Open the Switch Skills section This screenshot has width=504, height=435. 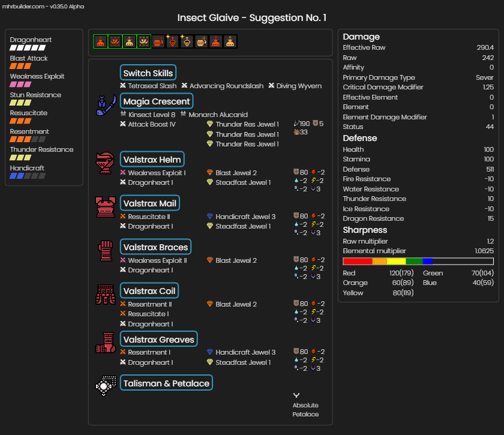pos(148,73)
